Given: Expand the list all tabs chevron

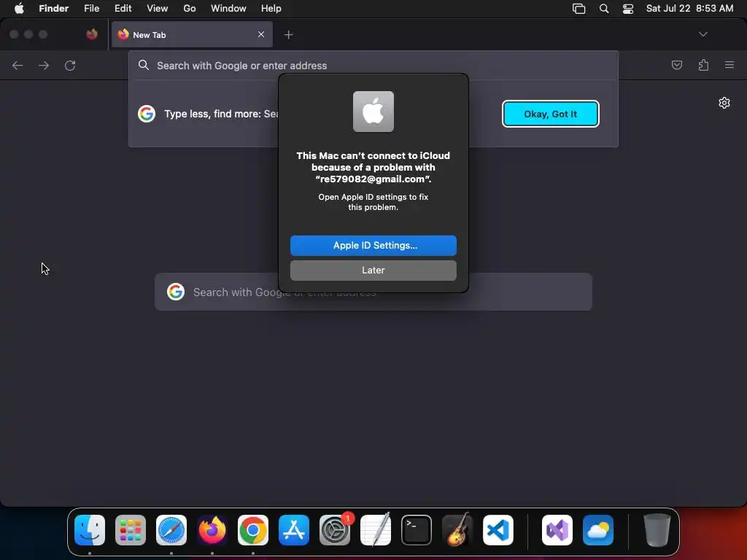Looking at the screenshot, I should (x=703, y=34).
